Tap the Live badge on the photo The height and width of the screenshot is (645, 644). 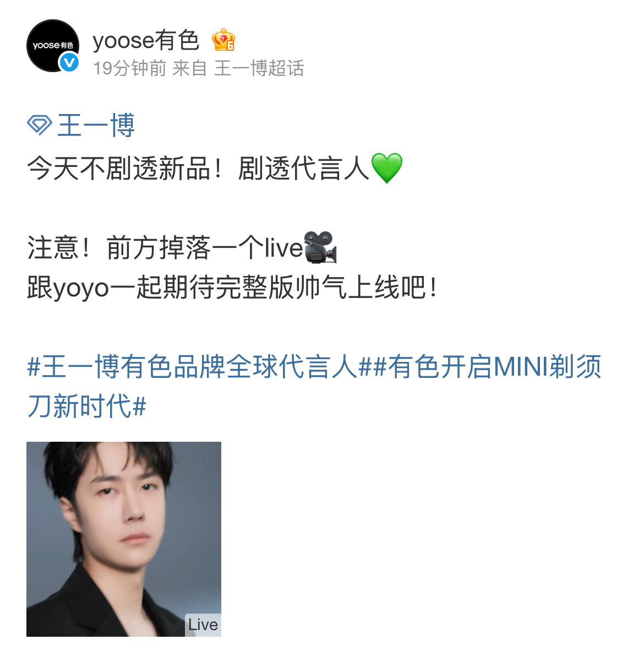point(203,625)
